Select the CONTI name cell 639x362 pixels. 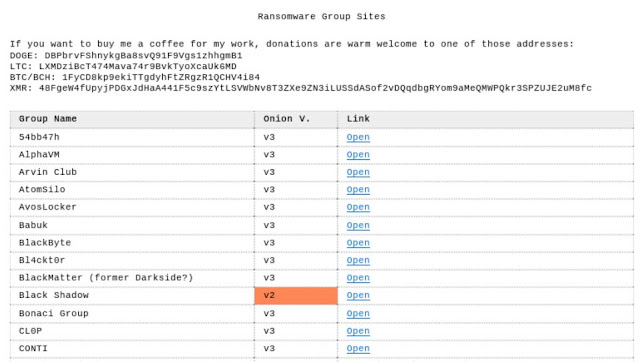(132, 349)
